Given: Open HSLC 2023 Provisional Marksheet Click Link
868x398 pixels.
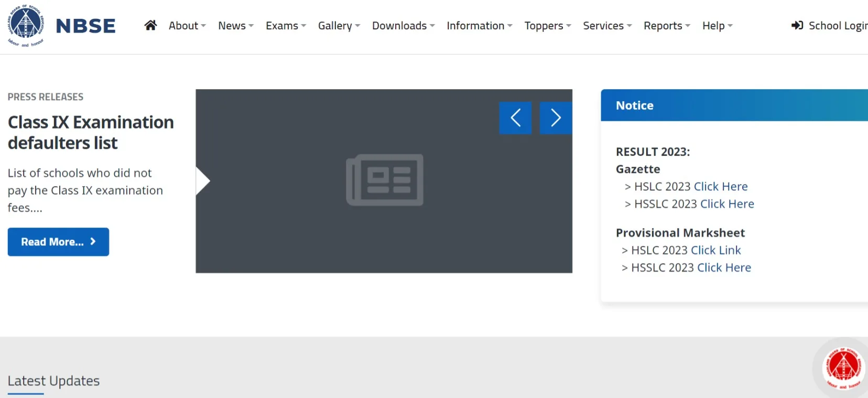Looking at the screenshot, I should click(x=715, y=251).
